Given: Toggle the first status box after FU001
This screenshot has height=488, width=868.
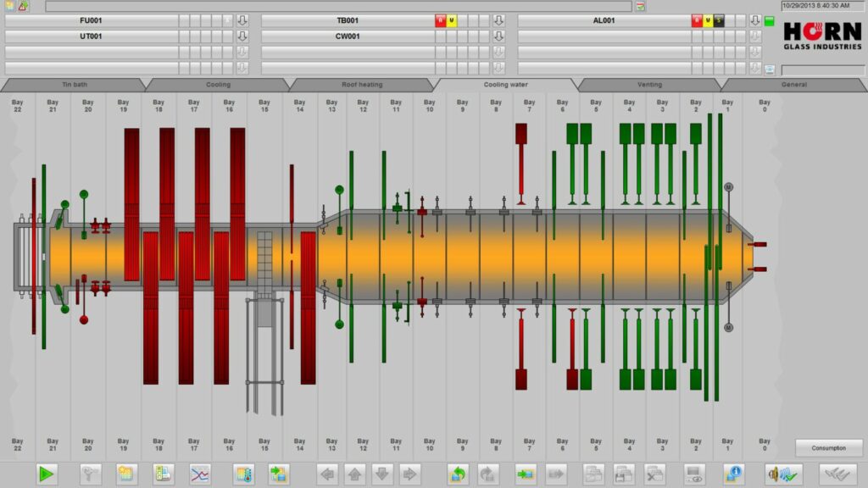Looking at the screenshot, I should point(183,20).
